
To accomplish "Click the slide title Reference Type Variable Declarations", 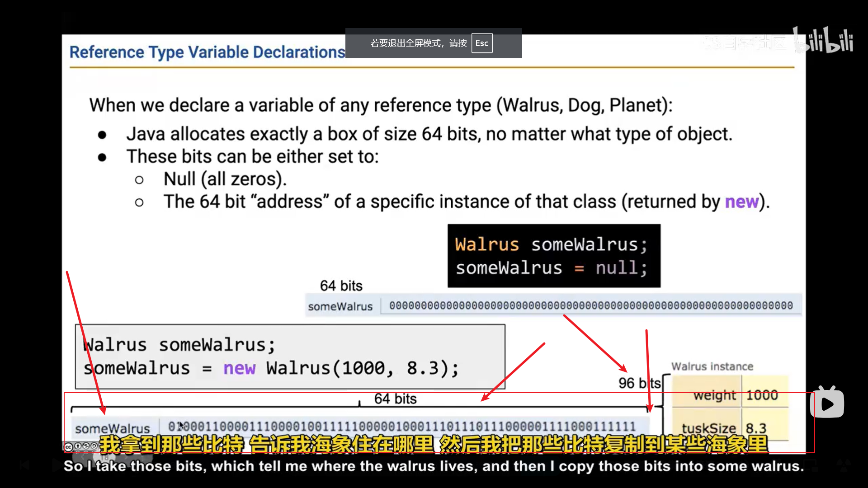I will pyautogui.click(x=208, y=52).
